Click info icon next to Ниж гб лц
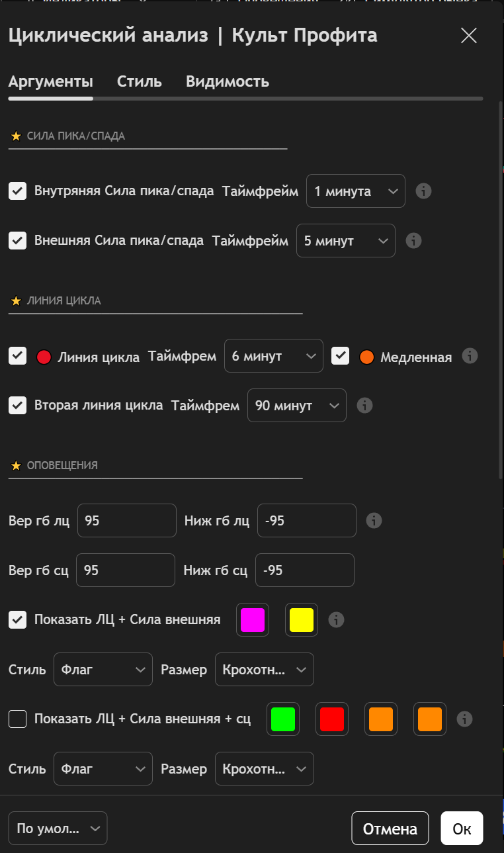 tap(374, 520)
